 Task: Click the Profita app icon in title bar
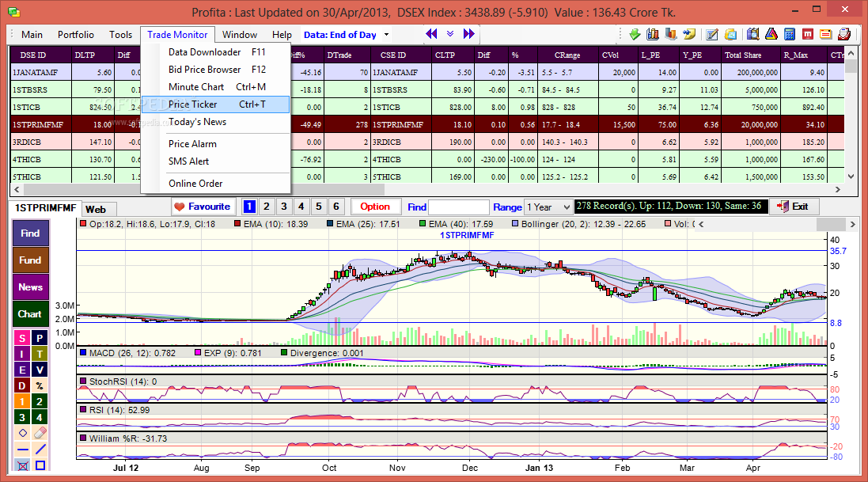tap(14, 12)
